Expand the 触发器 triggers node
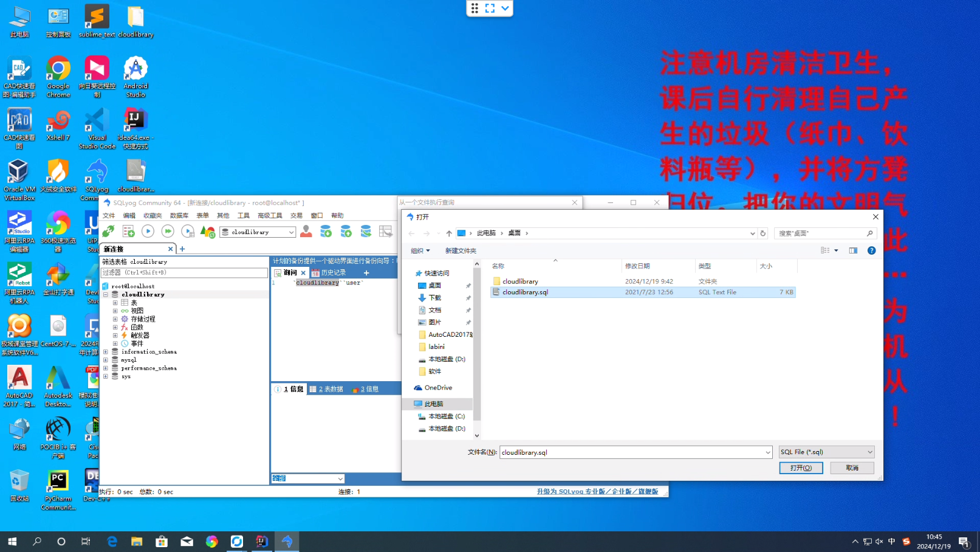This screenshot has height=552, width=980. tap(115, 336)
